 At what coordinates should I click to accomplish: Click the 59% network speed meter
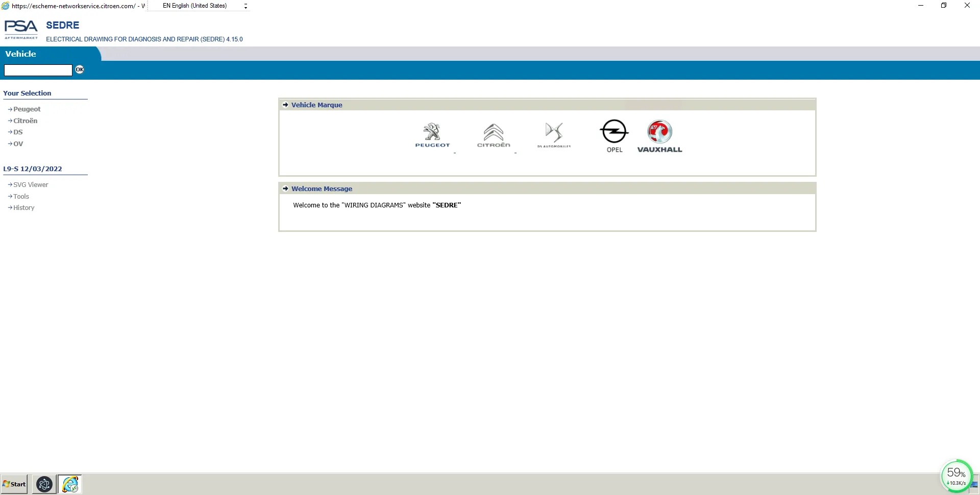tap(956, 476)
